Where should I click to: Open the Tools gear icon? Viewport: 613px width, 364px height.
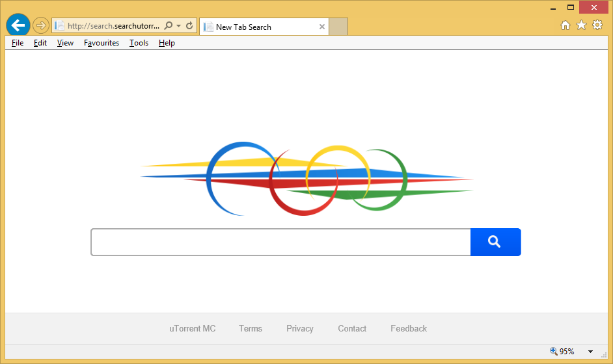[597, 25]
